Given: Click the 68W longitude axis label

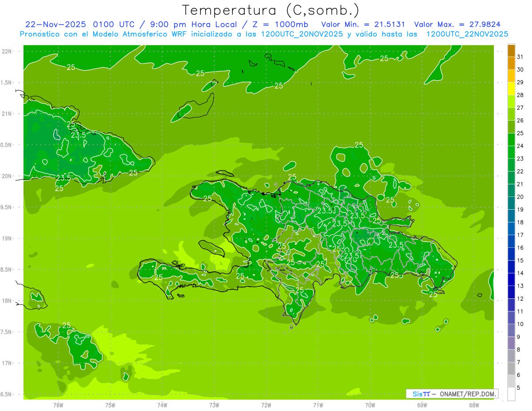Looking at the screenshot, I should coord(474,405).
